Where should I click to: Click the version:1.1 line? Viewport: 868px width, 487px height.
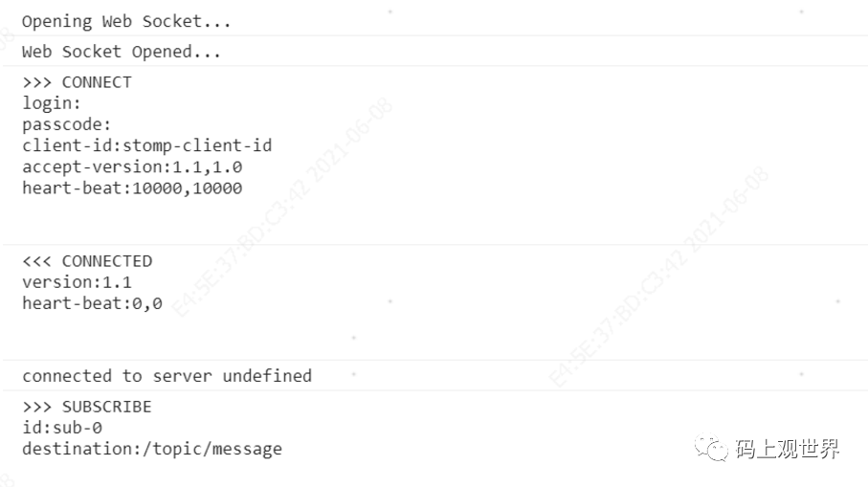77,282
